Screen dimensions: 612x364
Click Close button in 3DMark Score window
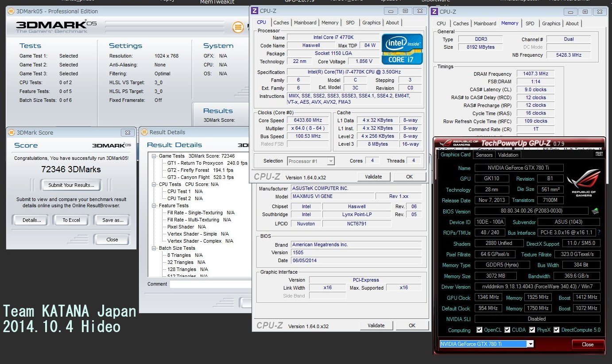pyautogui.click(x=112, y=240)
